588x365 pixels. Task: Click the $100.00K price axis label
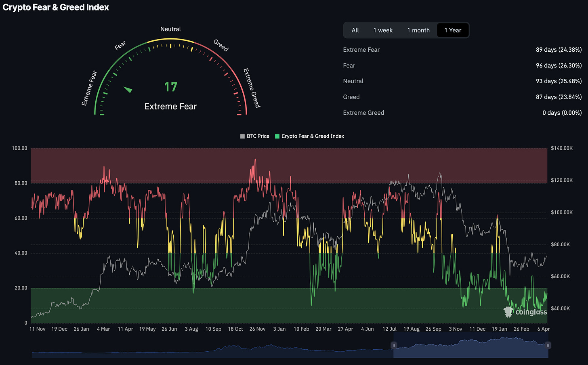tap(561, 212)
